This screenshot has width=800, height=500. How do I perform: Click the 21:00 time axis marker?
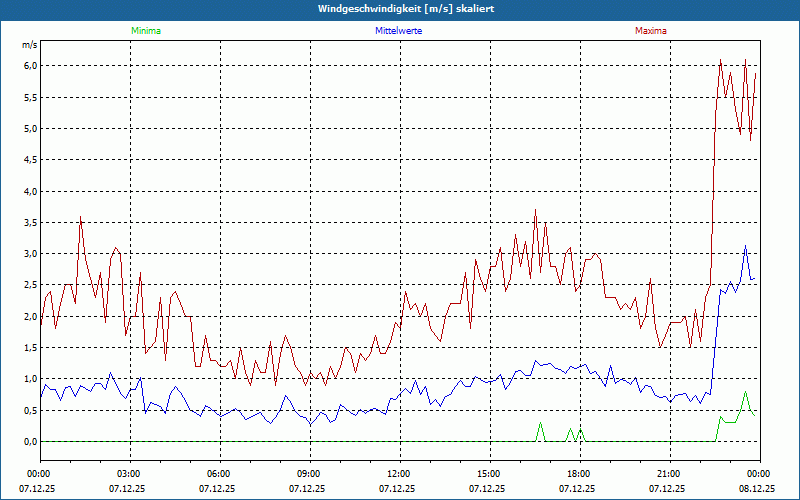(x=669, y=474)
